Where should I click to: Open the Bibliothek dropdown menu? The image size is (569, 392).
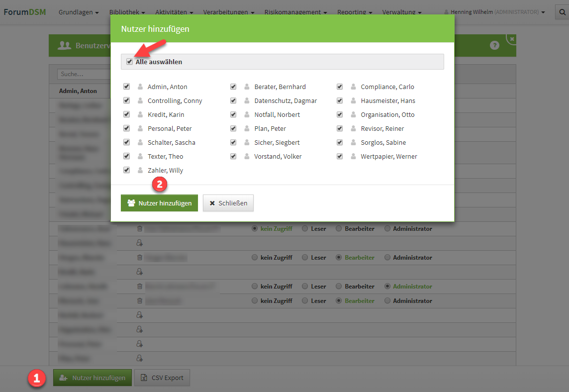127,12
